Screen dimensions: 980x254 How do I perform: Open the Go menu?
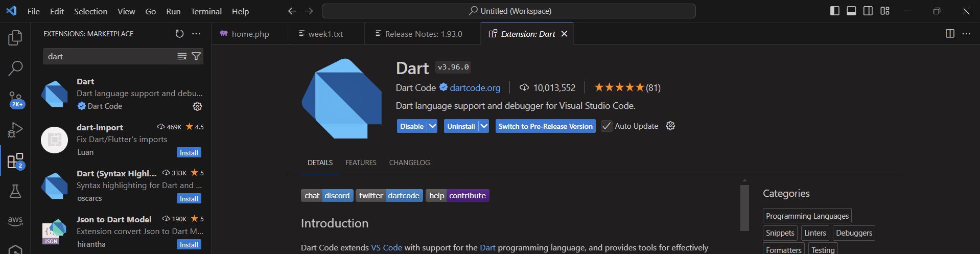(x=151, y=11)
